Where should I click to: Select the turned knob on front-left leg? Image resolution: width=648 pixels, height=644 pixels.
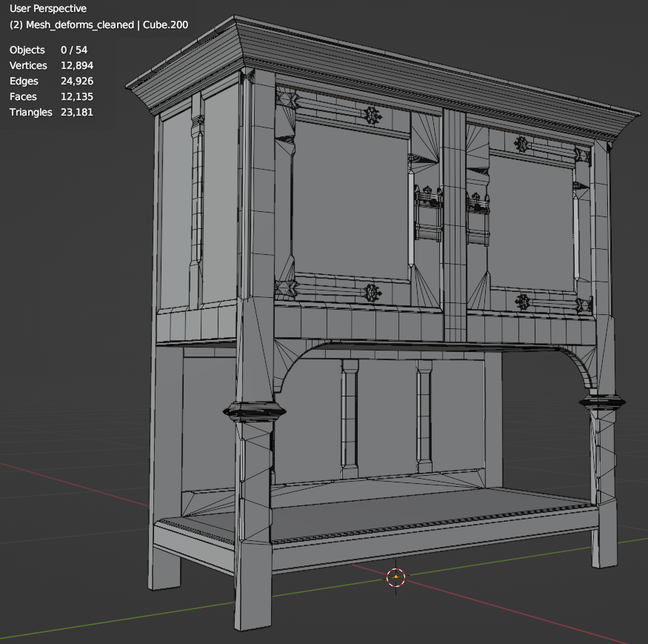click(x=254, y=411)
